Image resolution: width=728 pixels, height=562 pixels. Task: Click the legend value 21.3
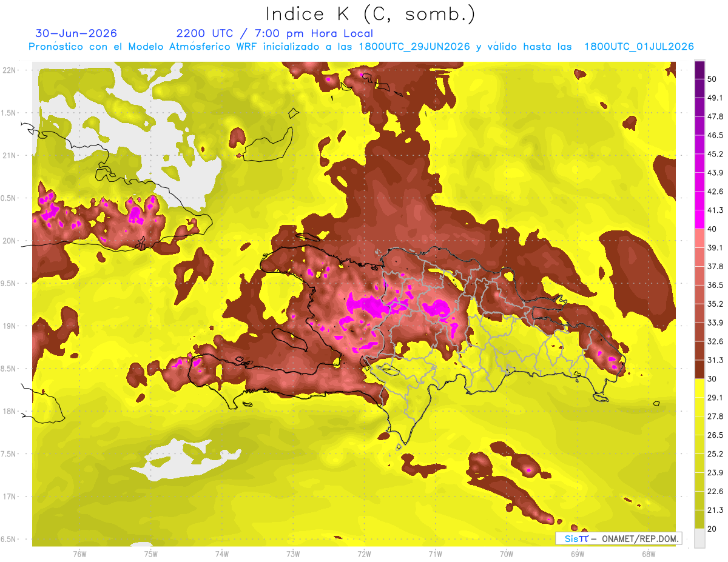pyautogui.click(x=715, y=510)
